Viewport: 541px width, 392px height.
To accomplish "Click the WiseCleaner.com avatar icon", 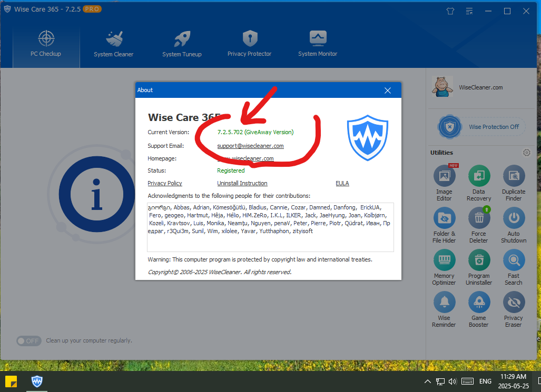I will click(442, 86).
